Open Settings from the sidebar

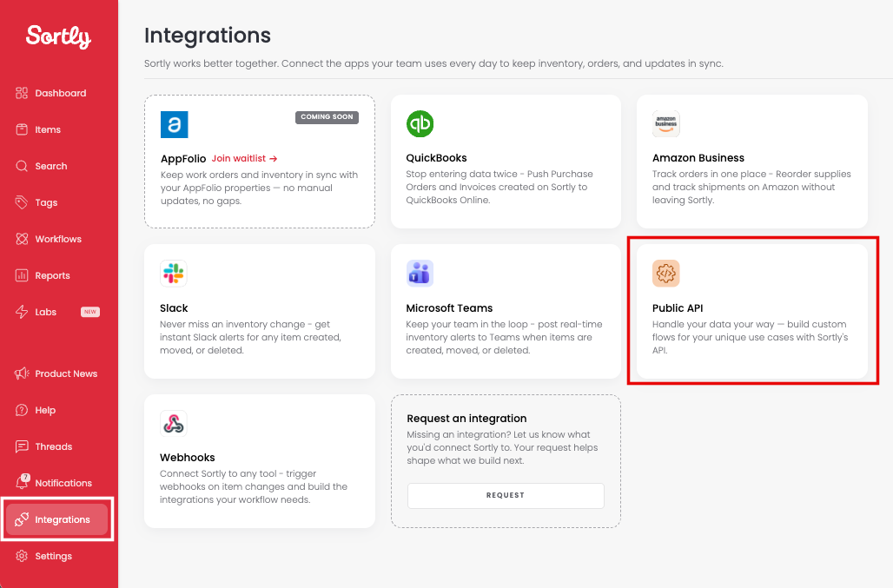pyautogui.click(x=54, y=556)
